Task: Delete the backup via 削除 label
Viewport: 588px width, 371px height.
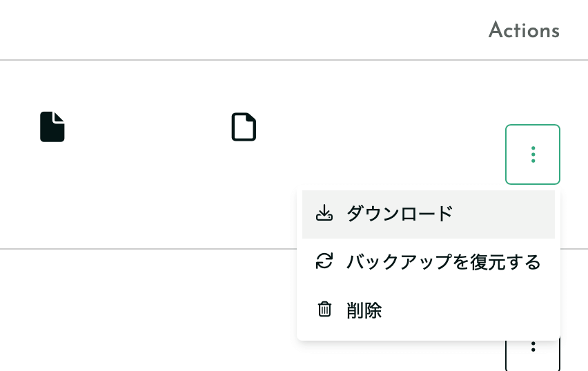Action: [364, 310]
